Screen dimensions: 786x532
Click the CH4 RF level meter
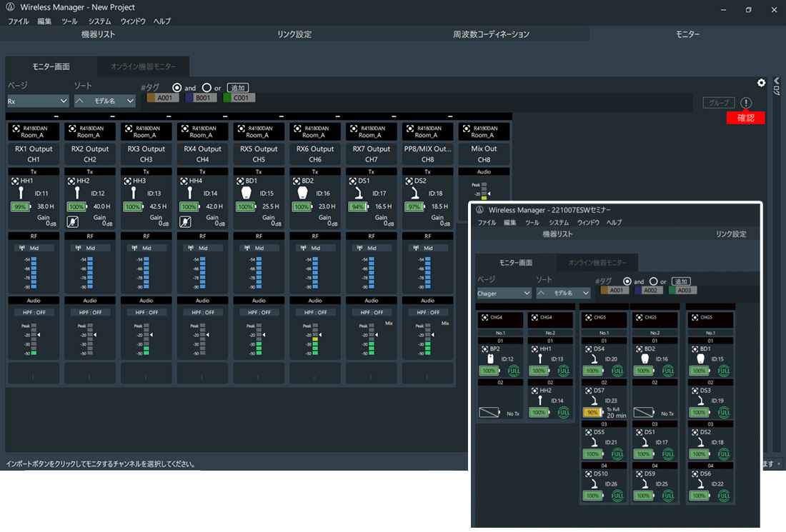click(202, 273)
